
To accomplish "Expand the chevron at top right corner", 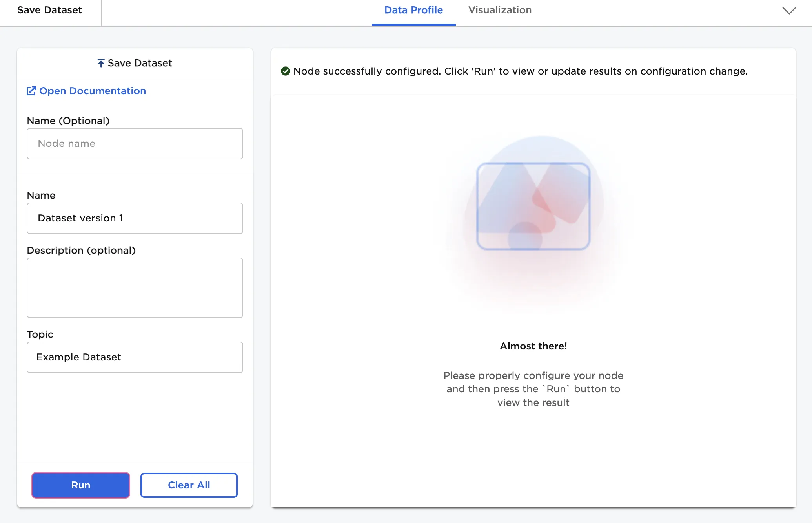I will 789,11.
